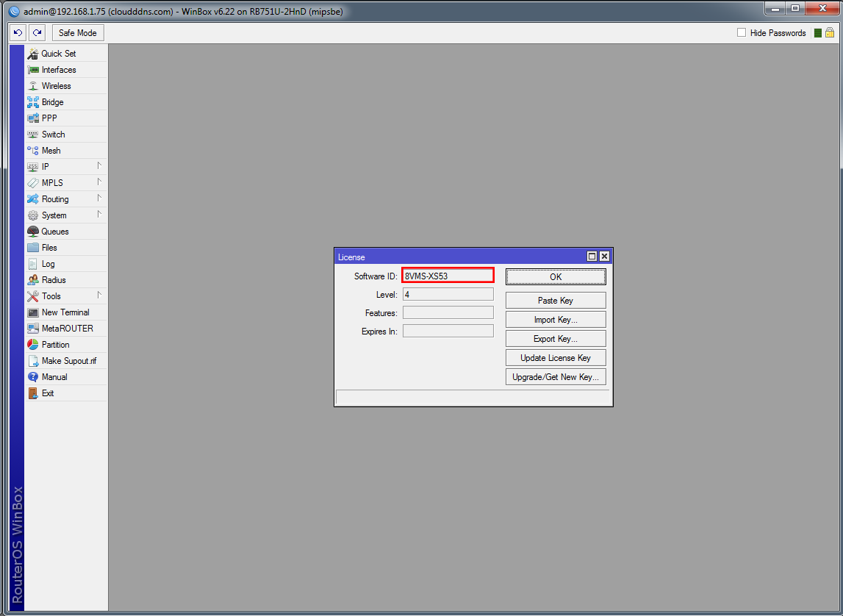Open the Interfaces menu entry
This screenshot has height=616, width=843.
coord(65,70)
